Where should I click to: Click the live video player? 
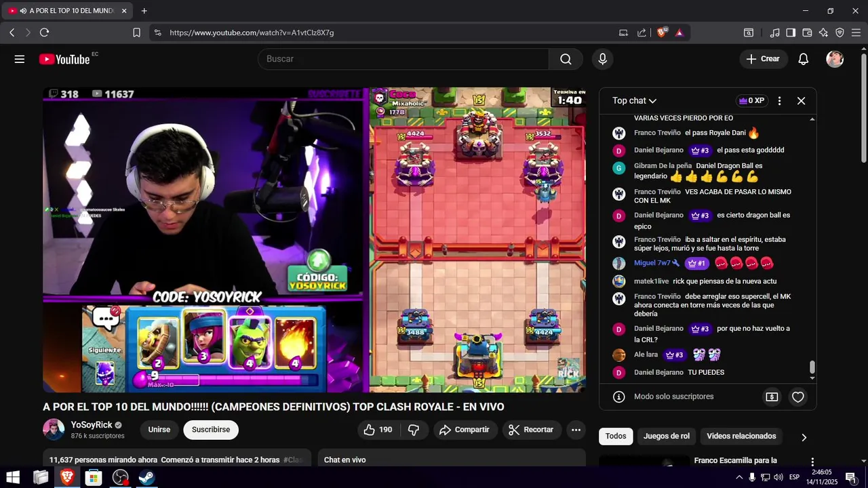[x=315, y=240]
